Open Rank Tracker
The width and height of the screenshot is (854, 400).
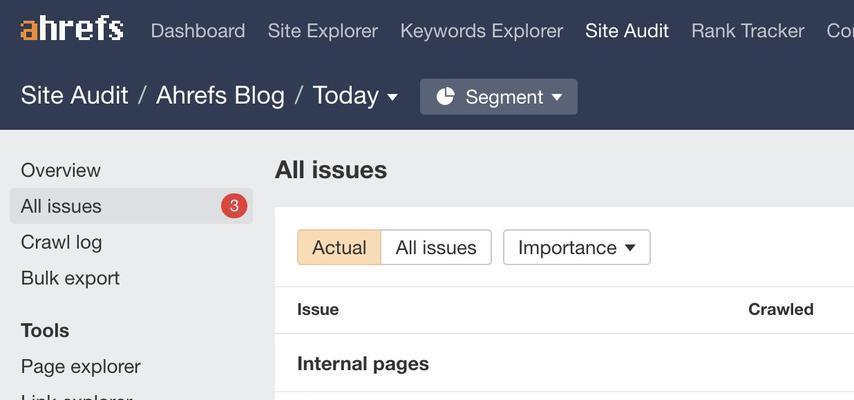click(748, 31)
